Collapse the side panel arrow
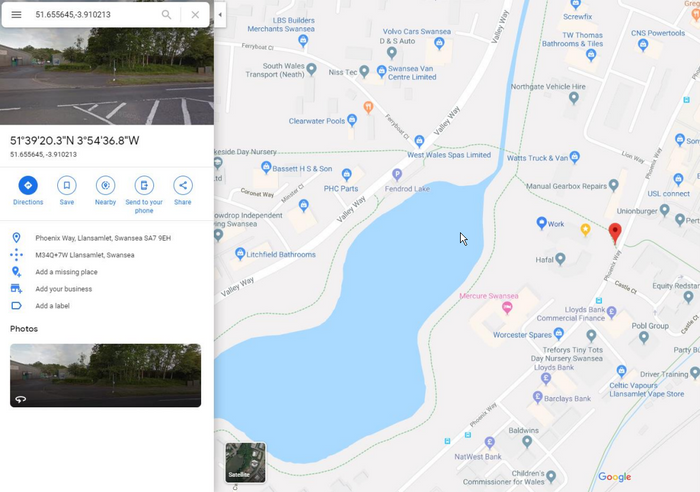Viewport: 700px width, 492px height. point(220,15)
